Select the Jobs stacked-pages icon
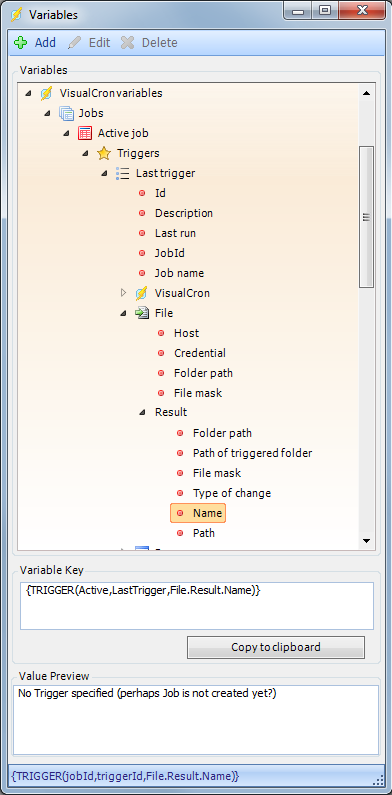Screen dimensions: 392x795 click(x=66, y=113)
